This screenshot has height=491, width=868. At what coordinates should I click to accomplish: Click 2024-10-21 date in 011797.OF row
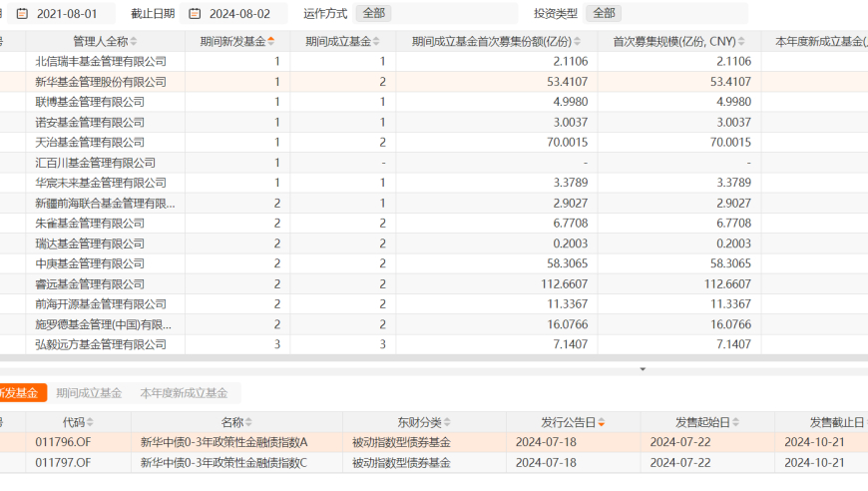(814, 463)
